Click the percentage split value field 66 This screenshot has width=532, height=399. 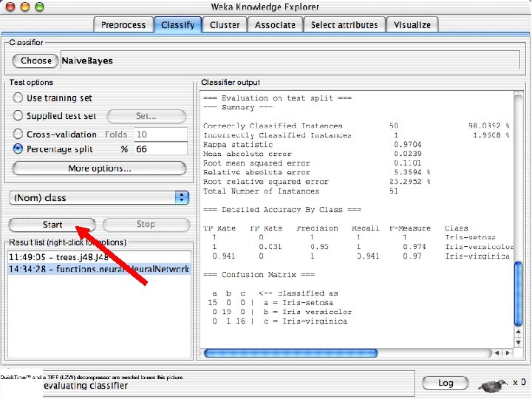tap(161, 149)
